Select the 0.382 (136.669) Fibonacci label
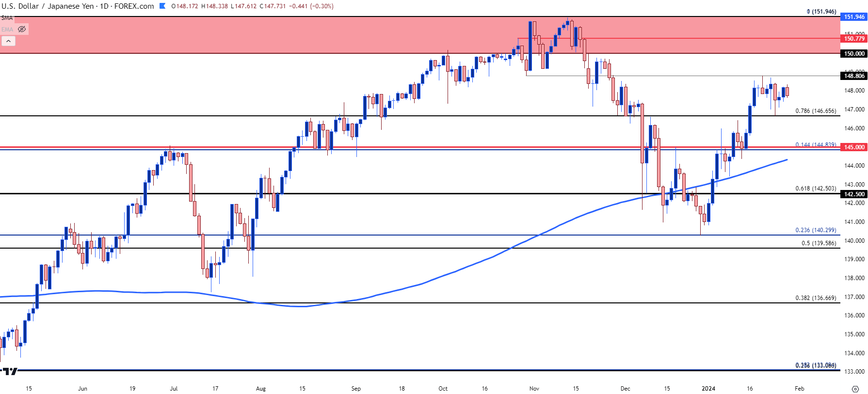 click(816, 298)
